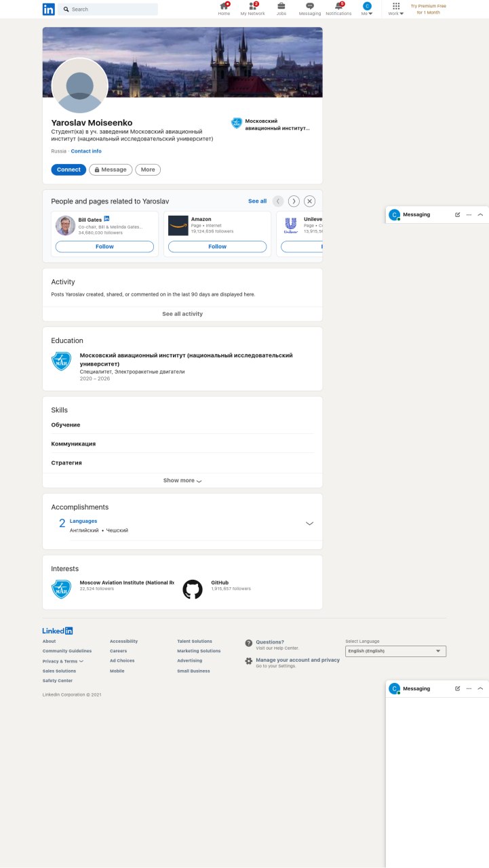Connect with Yaroslav Moiseenko

(x=69, y=170)
